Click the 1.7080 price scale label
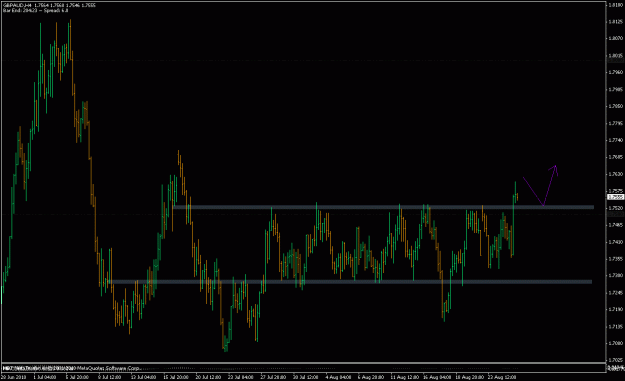The image size is (625, 381). click(616, 343)
